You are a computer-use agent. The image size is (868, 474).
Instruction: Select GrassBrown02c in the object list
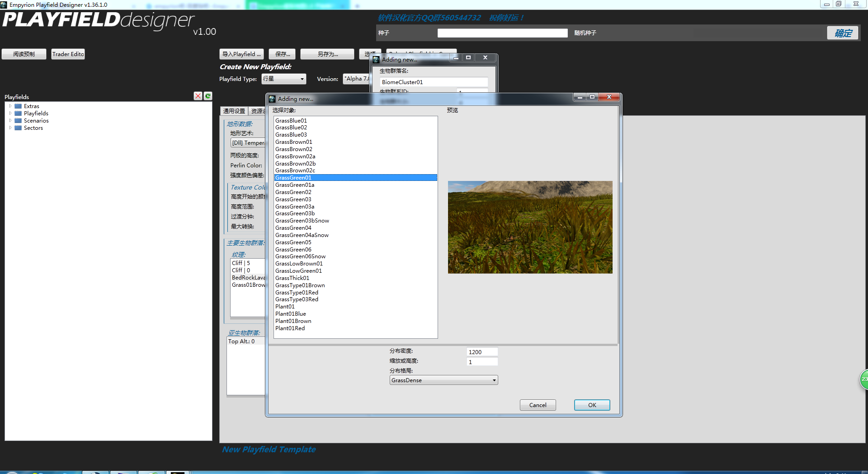click(355, 171)
